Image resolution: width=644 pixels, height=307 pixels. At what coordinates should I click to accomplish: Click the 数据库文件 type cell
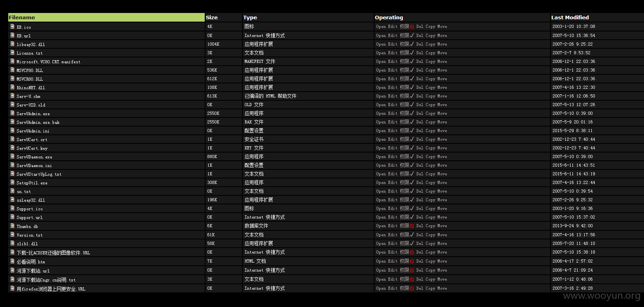tap(256, 226)
